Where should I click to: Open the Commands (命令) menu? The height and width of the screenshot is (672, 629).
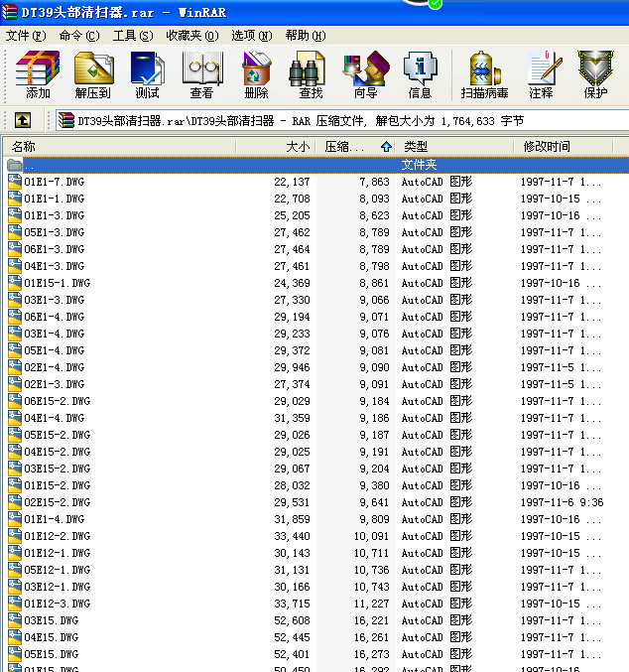(79, 36)
